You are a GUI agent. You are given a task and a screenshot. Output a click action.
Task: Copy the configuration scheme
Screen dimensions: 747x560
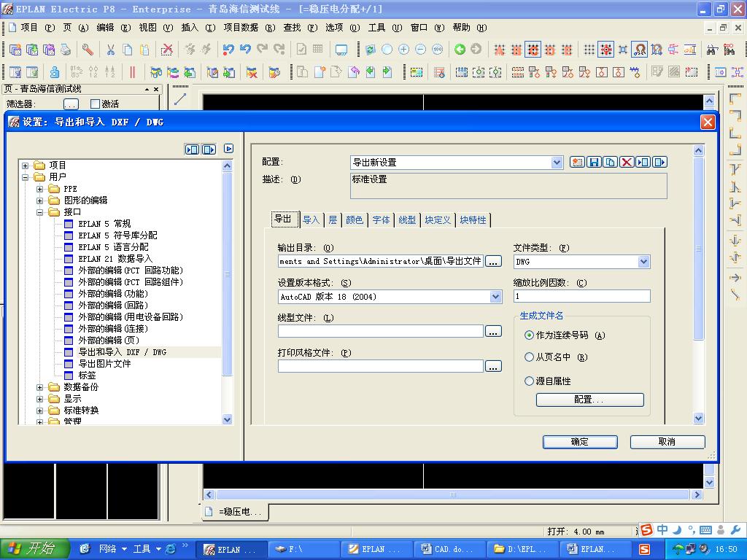611,162
